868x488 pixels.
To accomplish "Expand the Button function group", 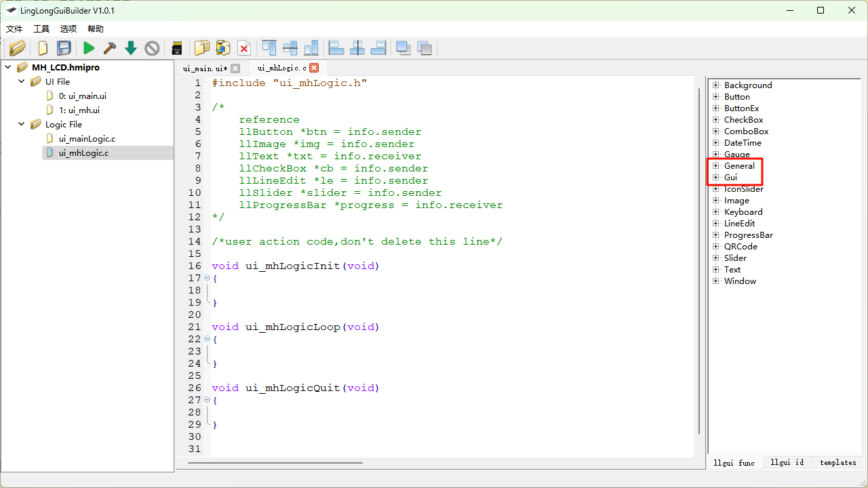I will (x=715, y=97).
